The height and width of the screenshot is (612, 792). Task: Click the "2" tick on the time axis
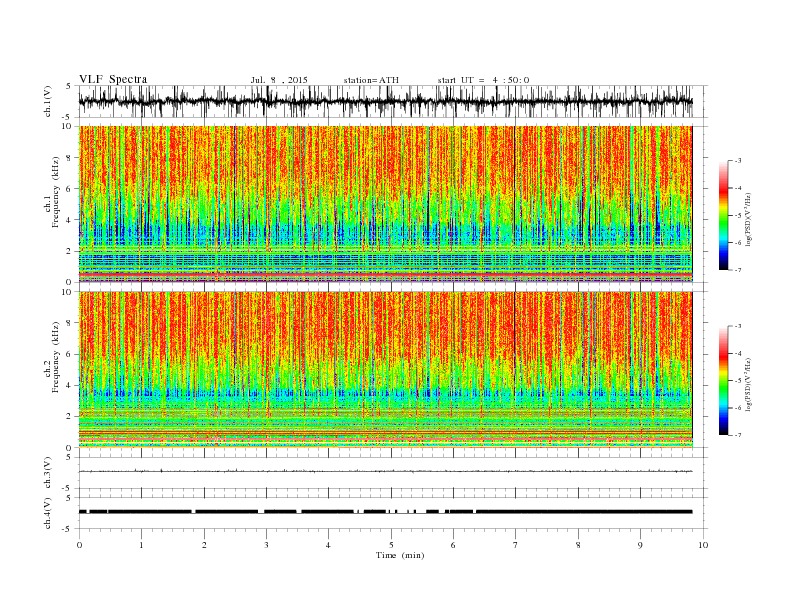click(x=204, y=545)
